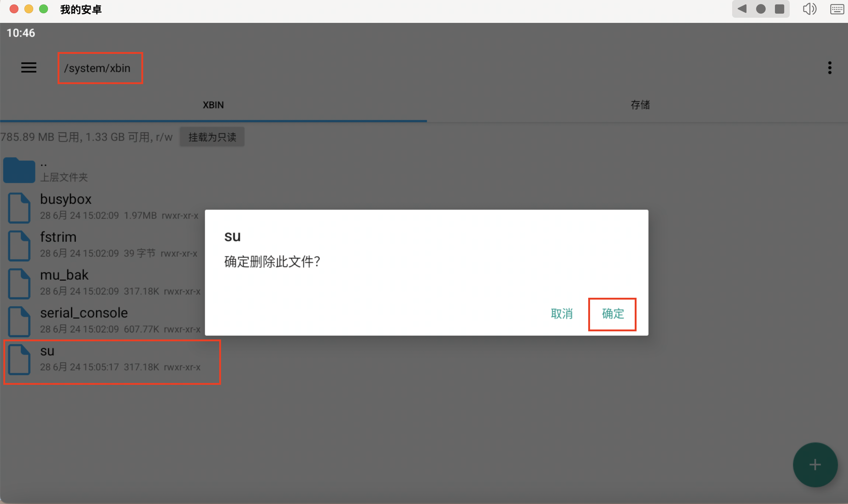Select the su file name in the list
848x504 pixels.
tap(47, 351)
